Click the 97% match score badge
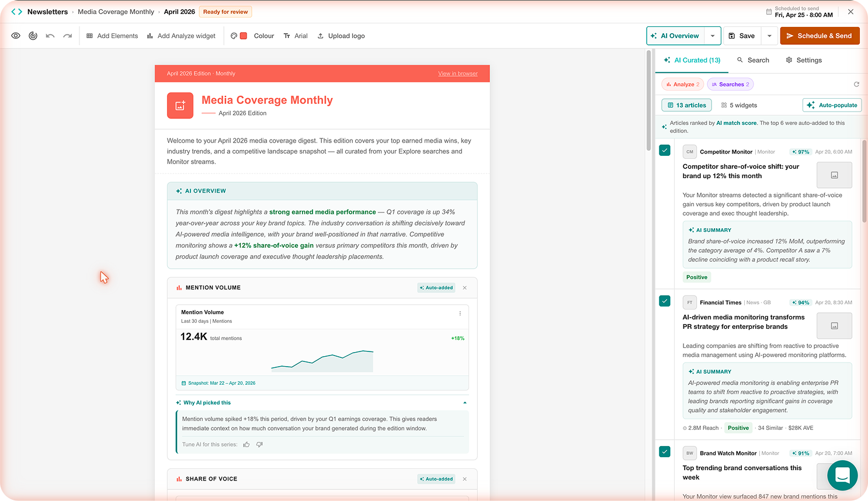 click(801, 152)
